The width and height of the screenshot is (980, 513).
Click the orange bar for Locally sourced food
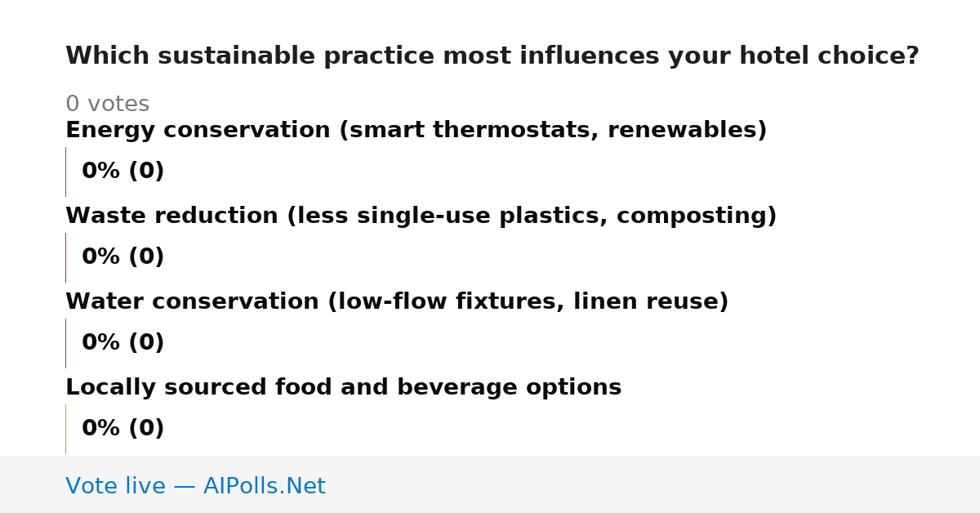pos(65,429)
